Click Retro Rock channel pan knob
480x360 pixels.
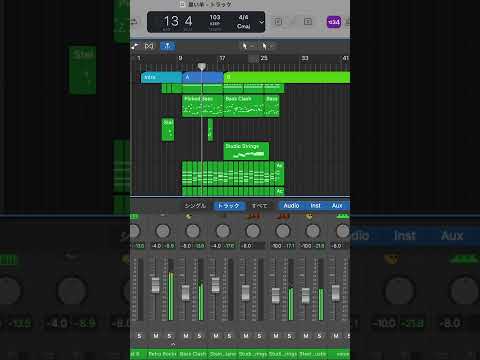coord(163,231)
